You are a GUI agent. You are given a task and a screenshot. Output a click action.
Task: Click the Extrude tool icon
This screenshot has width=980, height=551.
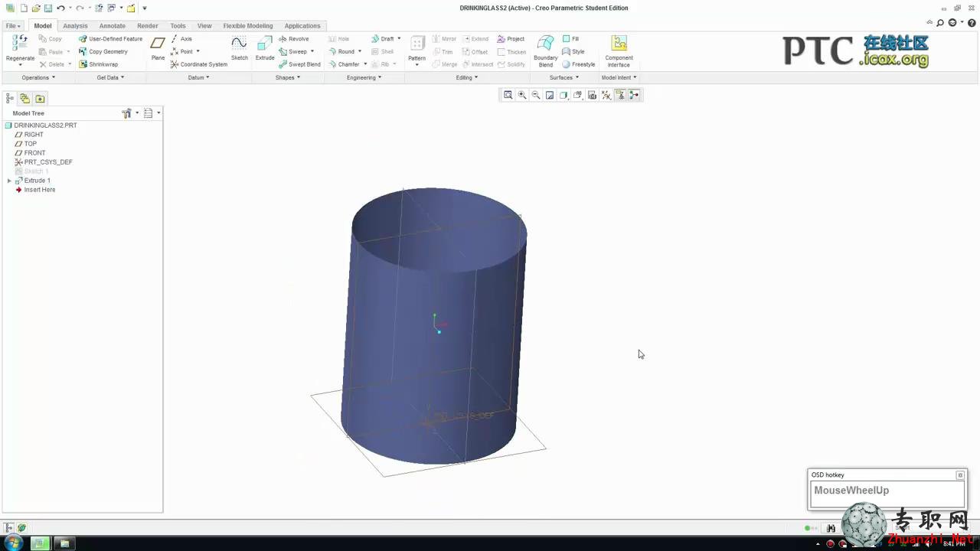point(265,48)
